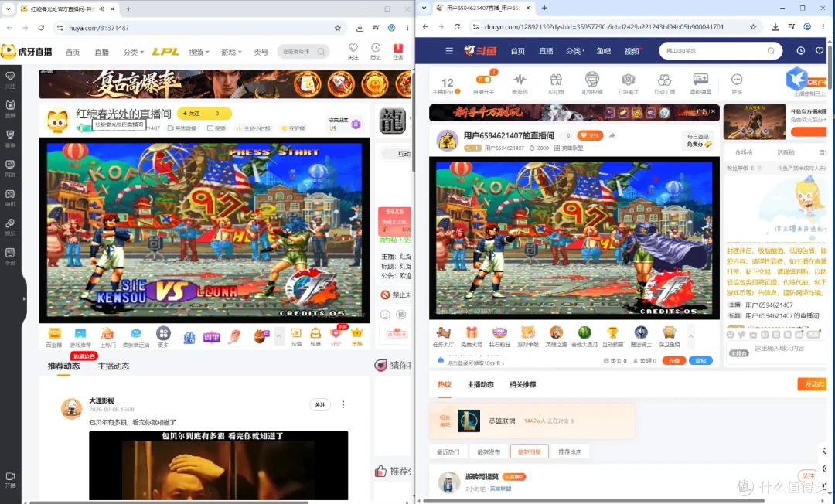Click 贵族 crown icon under Huya player

click(x=356, y=336)
